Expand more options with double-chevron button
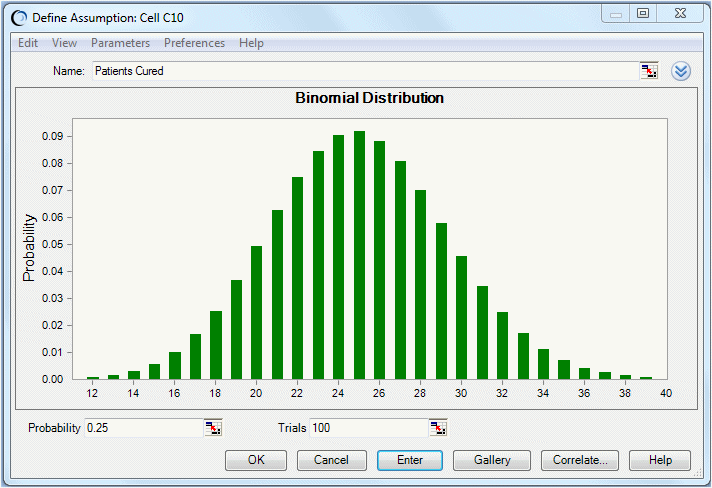The width and height of the screenshot is (712, 488). tap(681, 71)
